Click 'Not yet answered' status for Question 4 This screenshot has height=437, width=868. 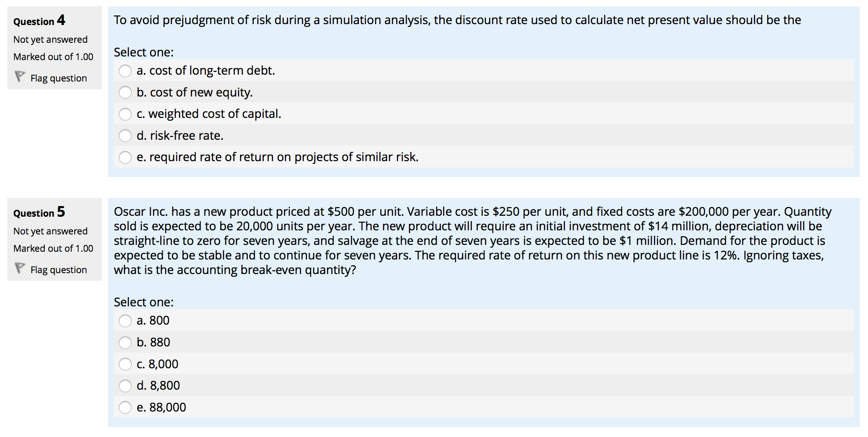click(51, 39)
